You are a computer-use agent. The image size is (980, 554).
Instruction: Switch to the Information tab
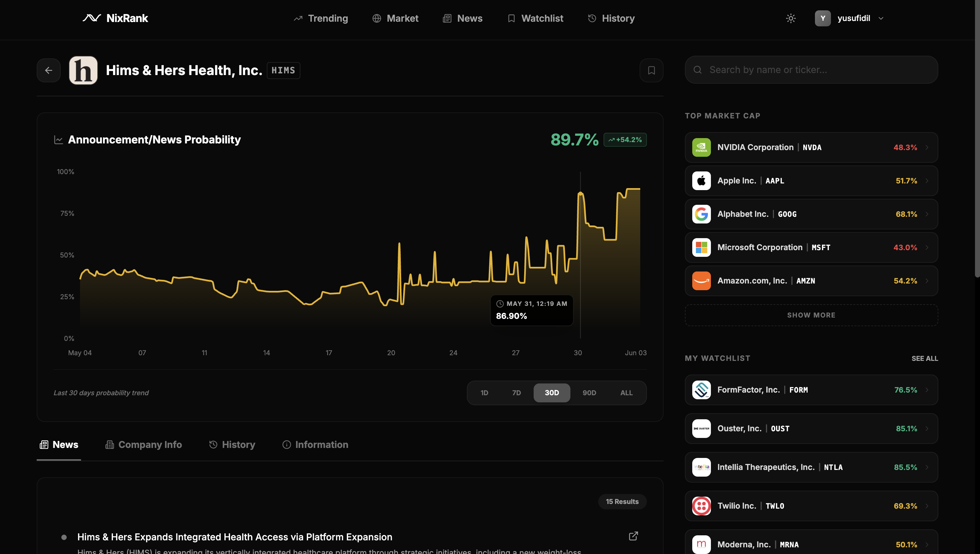[x=315, y=445]
